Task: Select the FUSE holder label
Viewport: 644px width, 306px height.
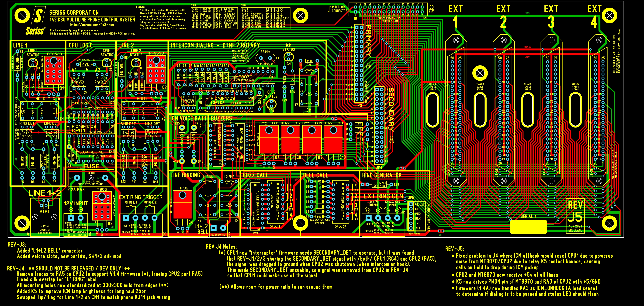Action: [91, 166]
